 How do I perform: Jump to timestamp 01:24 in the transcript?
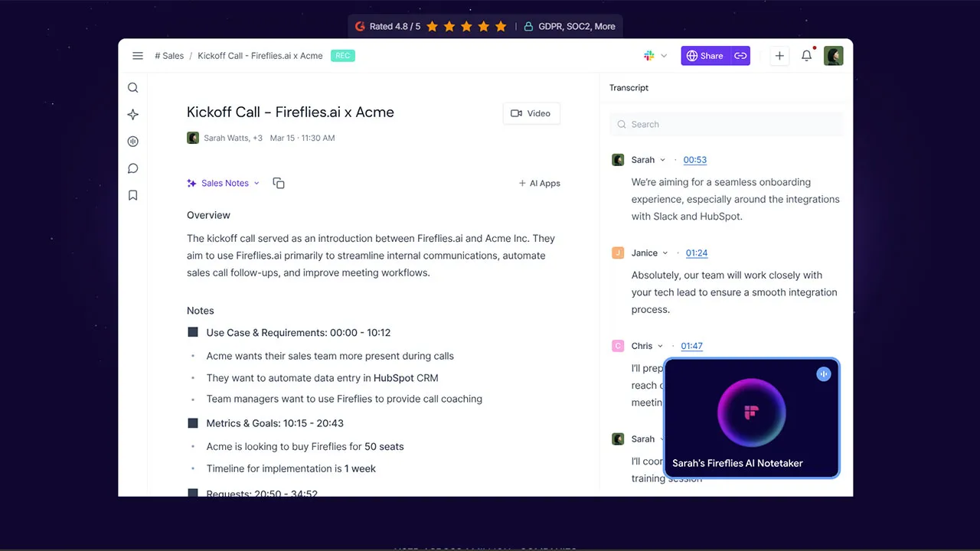[697, 253]
